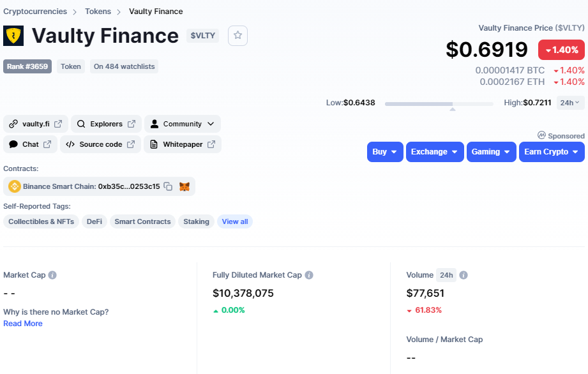Expand the Community dropdown
The width and height of the screenshot is (588, 374).
[x=183, y=124]
